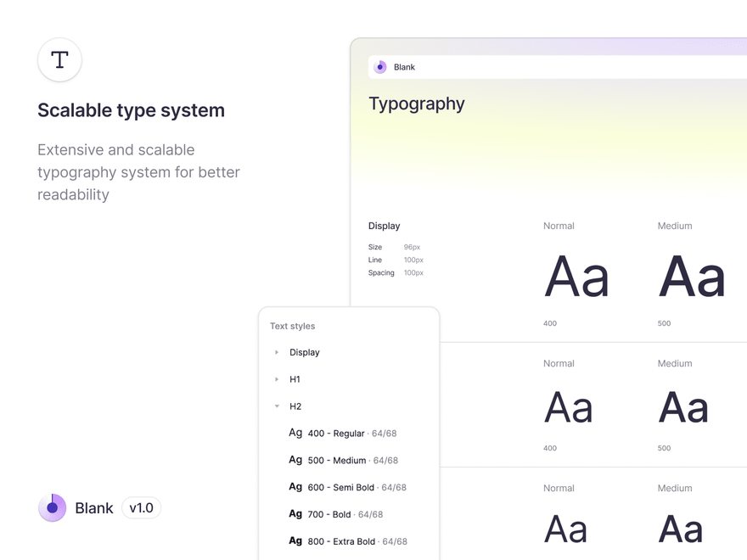
Task: Click the Normal Aa sample in the third row
Action: [x=565, y=529]
